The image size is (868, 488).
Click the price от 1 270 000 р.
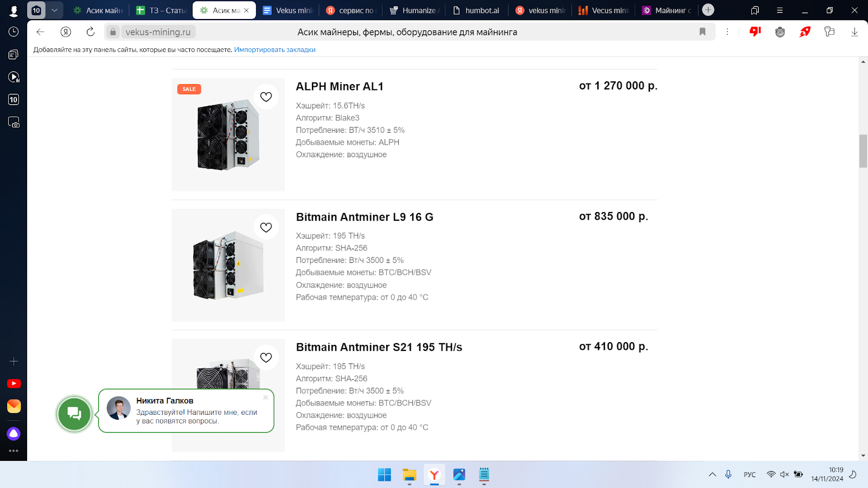(618, 86)
